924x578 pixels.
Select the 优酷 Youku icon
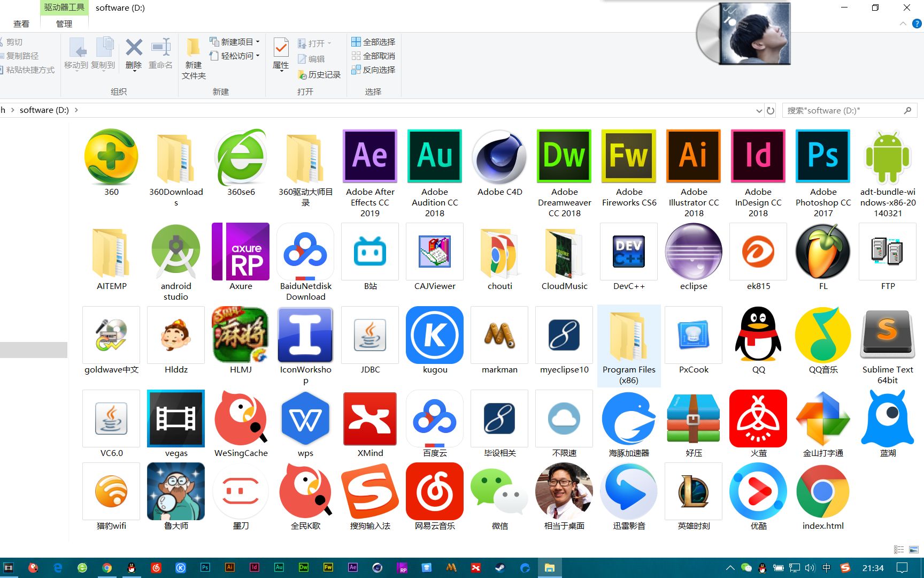(x=758, y=491)
